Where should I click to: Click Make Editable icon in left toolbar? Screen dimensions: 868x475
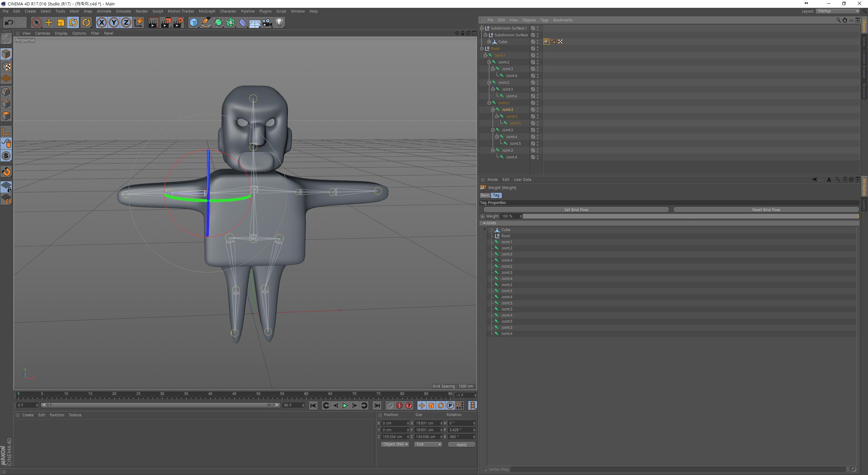[x=6, y=38]
